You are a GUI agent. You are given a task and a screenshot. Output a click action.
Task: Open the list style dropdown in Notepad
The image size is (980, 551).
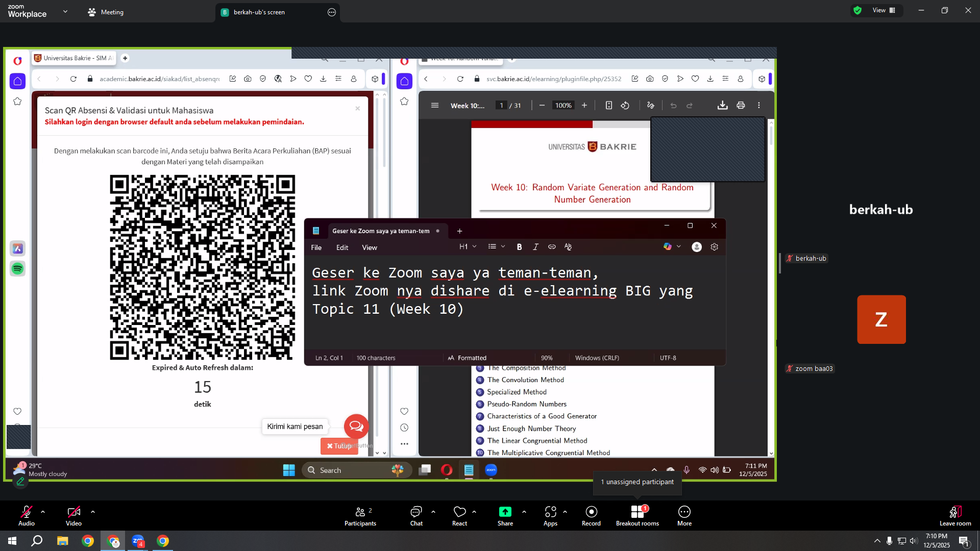(x=497, y=247)
